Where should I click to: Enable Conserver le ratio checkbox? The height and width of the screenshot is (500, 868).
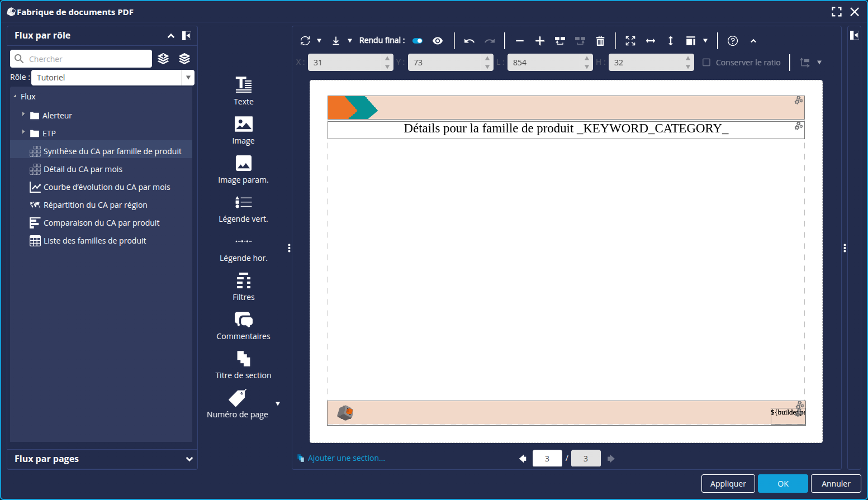(x=706, y=63)
